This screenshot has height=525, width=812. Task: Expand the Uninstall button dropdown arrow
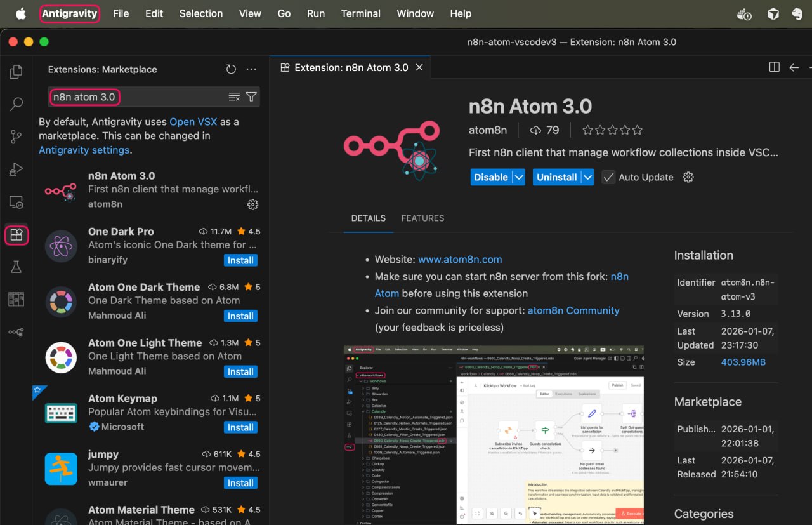[x=587, y=177]
